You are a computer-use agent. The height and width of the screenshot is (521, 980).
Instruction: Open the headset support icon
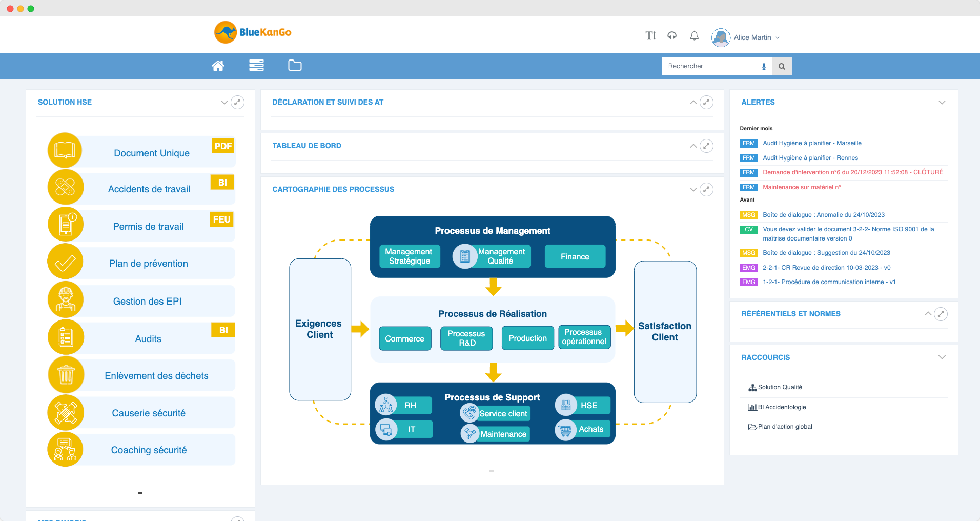(x=672, y=35)
